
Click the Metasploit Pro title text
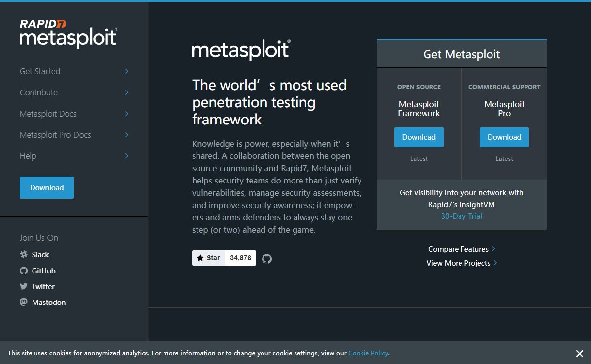504,109
